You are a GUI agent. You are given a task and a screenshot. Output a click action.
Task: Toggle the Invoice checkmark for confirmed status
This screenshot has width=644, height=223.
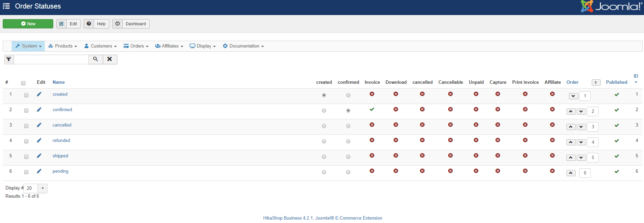coord(372,109)
